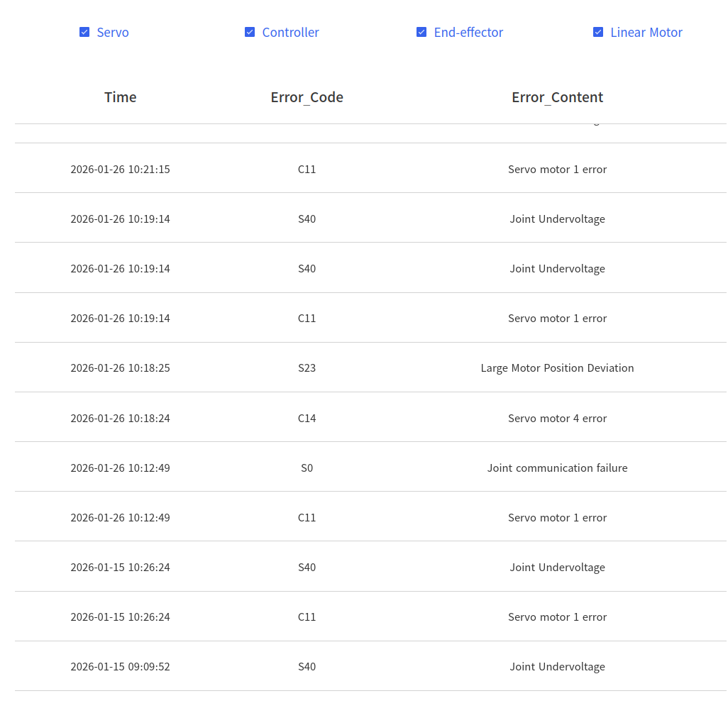The image size is (728, 713).
Task: Click the Joint communication failure entry
Action: pyautogui.click(x=557, y=468)
